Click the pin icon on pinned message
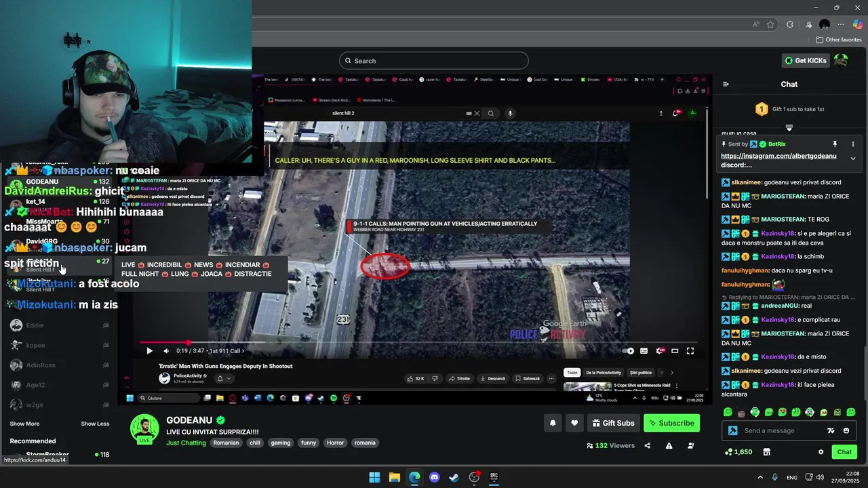 tap(835, 144)
